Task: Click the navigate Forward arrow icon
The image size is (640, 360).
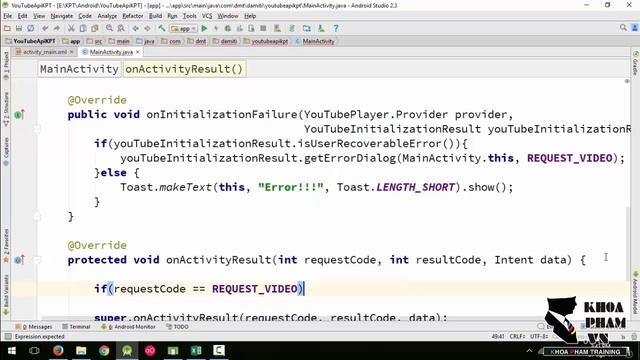Action: pyautogui.click(x=147, y=28)
